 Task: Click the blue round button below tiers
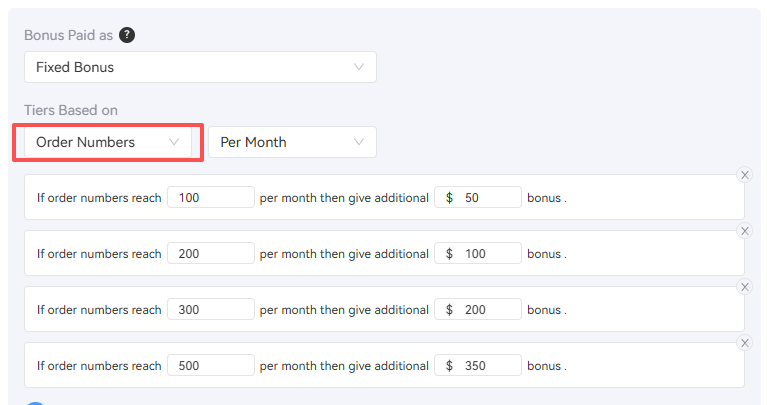(x=35, y=404)
